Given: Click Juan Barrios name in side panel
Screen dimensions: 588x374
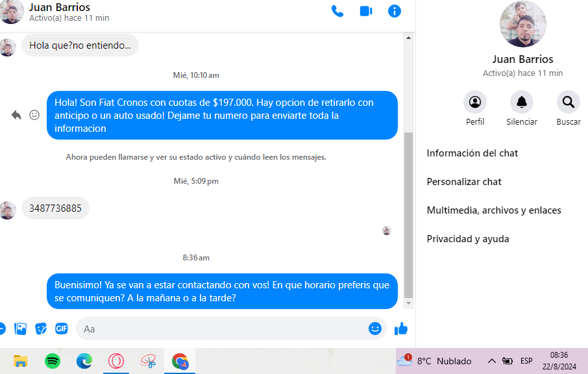Looking at the screenshot, I should [522, 59].
